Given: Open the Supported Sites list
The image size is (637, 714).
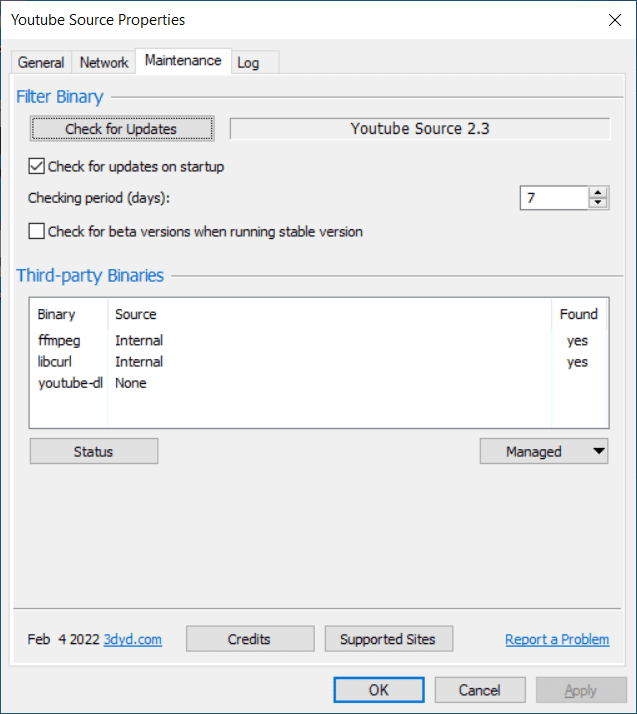Looking at the screenshot, I should (x=388, y=639).
